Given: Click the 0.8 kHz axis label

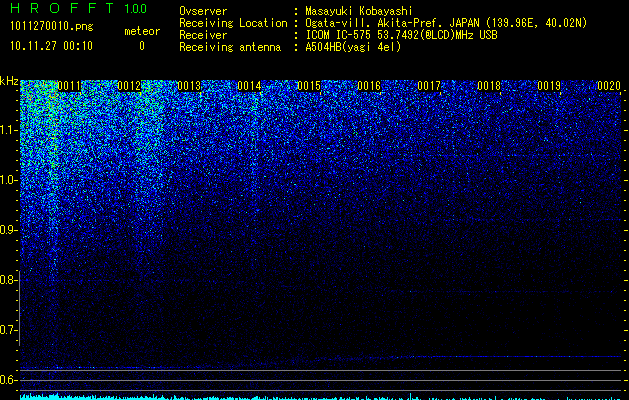Looking at the screenshot, I should click(x=9, y=280).
